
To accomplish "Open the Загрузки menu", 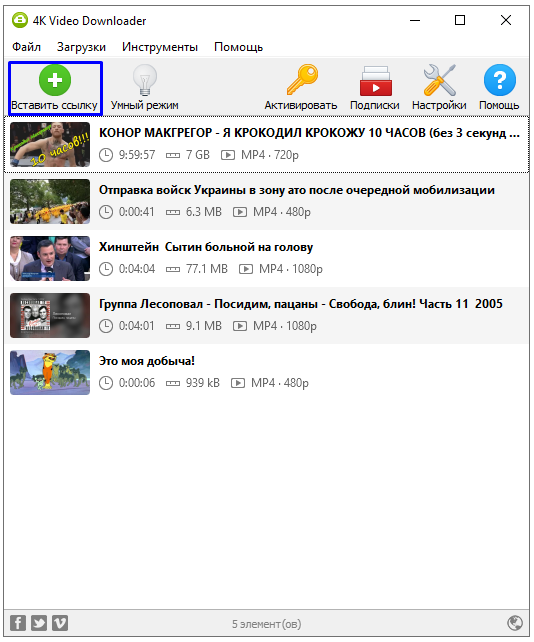I will 81,47.
